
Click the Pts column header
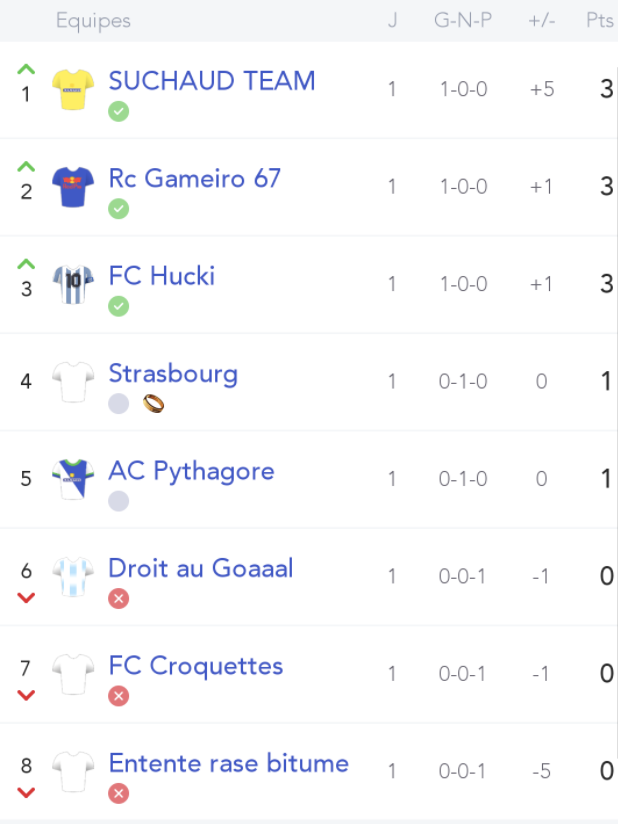click(600, 20)
